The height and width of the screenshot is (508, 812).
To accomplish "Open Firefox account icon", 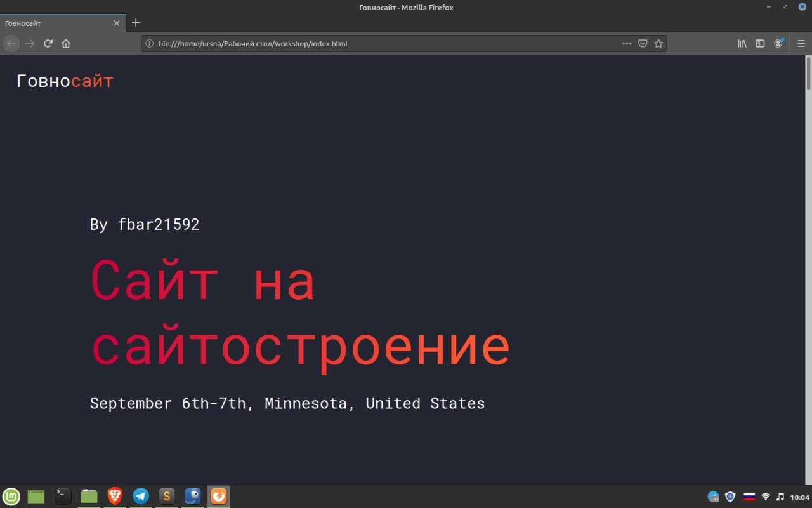I will tap(778, 44).
